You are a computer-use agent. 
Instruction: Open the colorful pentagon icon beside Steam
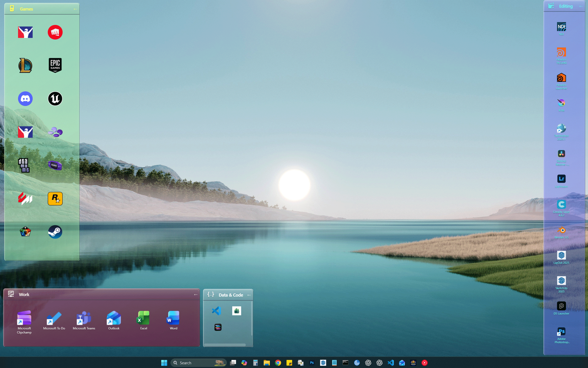[x=25, y=231]
